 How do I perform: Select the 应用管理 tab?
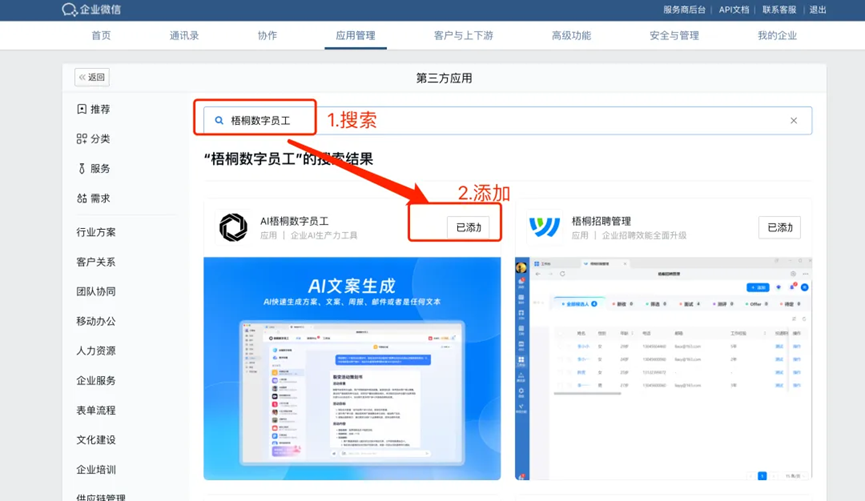355,35
